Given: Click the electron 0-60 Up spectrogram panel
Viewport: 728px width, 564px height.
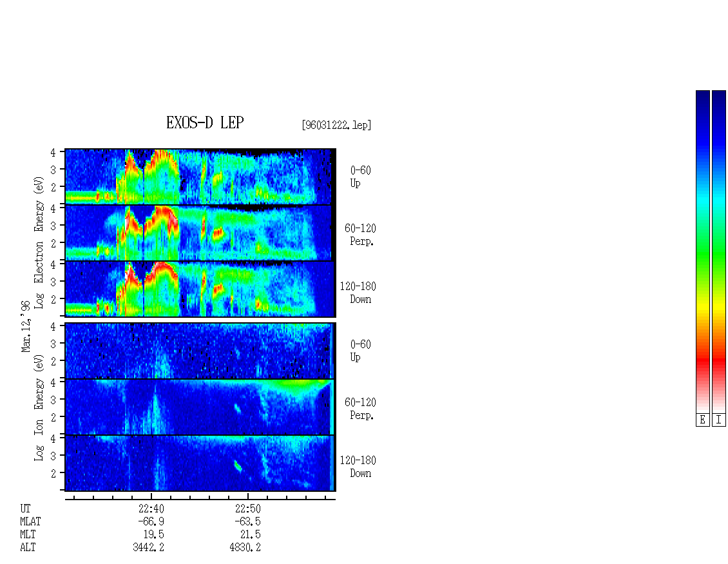Looking at the screenshot, I should click(x=200, y=177).
